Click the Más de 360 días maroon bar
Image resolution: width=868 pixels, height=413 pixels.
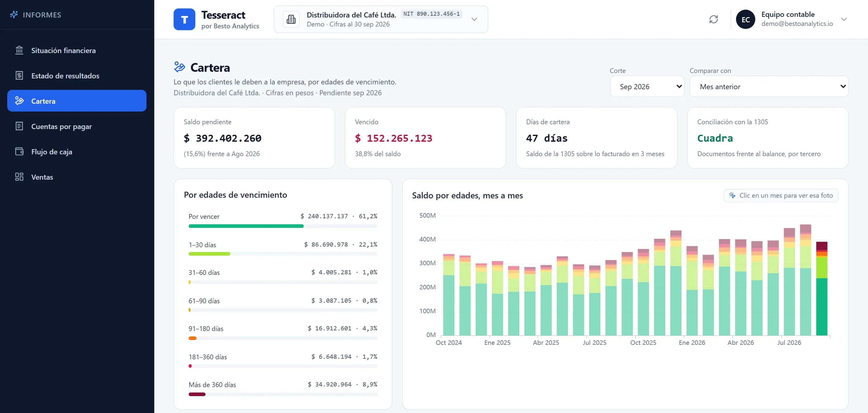pyautogui.click(x=197, y=394)
